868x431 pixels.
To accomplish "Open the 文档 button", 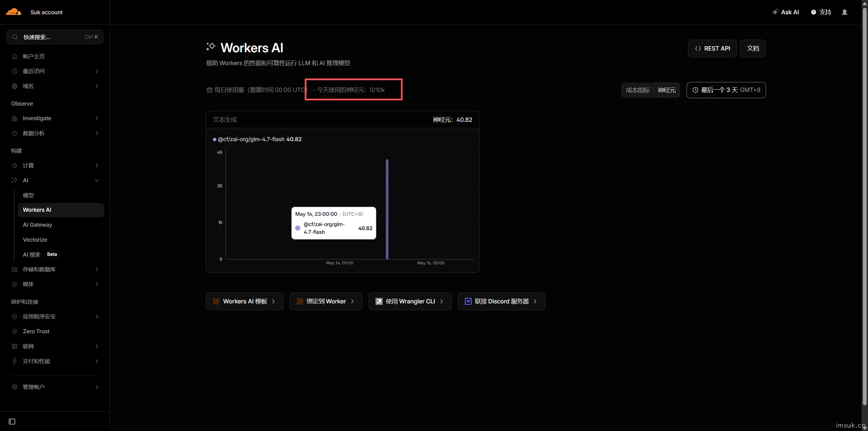I will (752, 49).
